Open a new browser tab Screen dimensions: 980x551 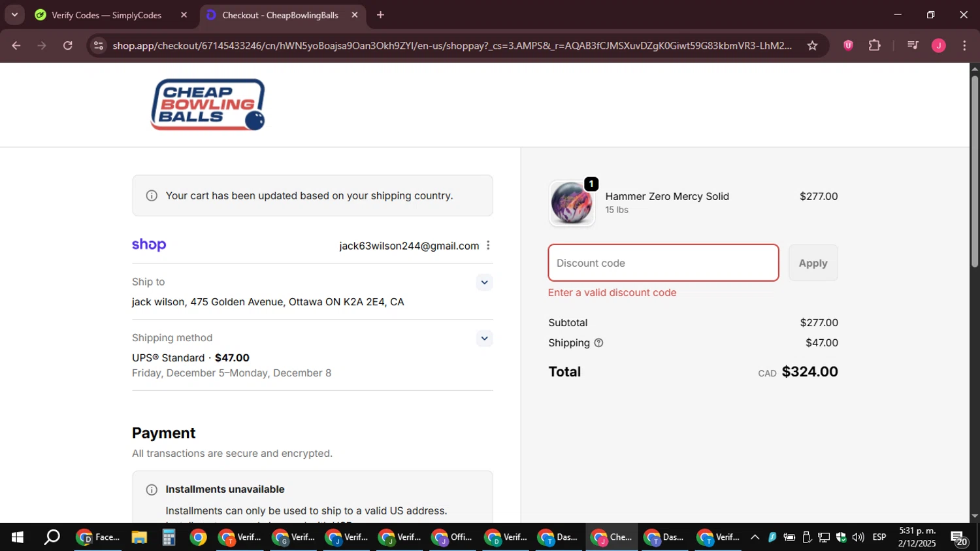[x=381, y=15]
